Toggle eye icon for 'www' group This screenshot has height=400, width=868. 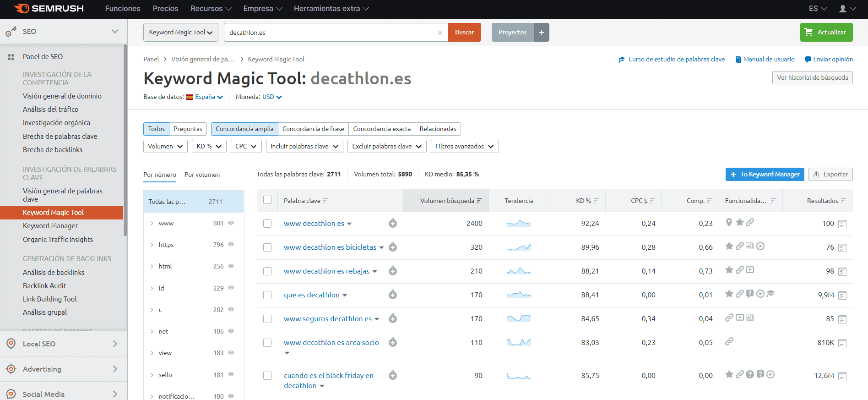[x=231, y=223]
